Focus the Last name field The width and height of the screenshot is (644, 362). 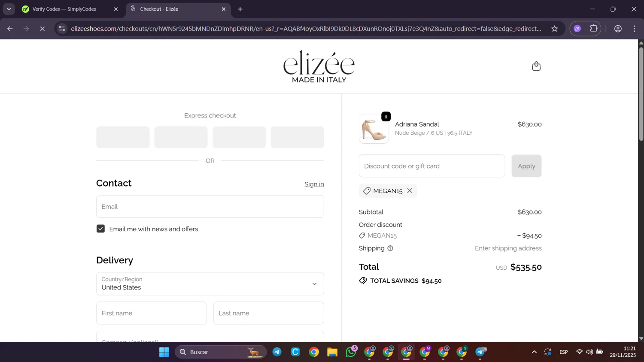pyautogui.click(x=269, y=313)
